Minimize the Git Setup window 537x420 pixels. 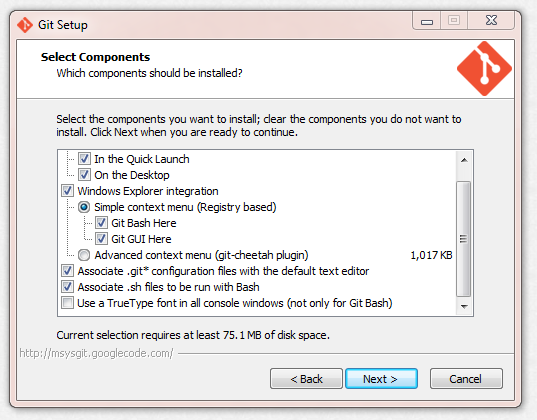427,21
